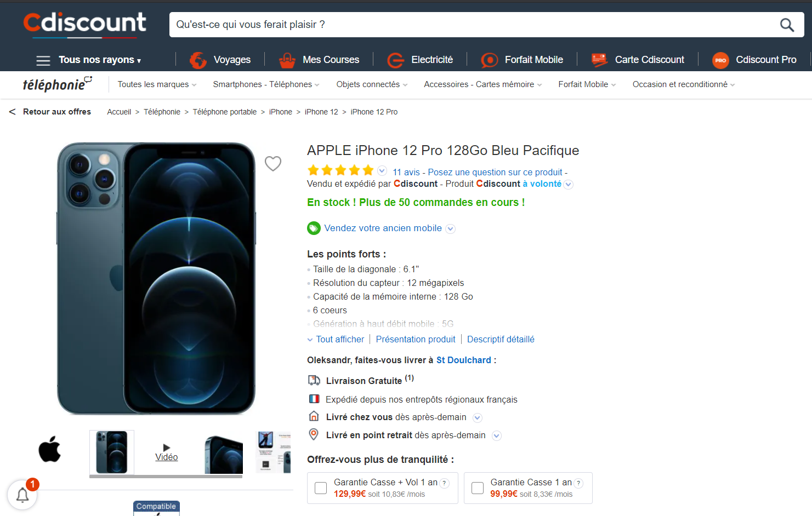Check Garantie Casse 1 an option
The width and height of the screenshot is (812, 516).
click(x=478, y=488)
